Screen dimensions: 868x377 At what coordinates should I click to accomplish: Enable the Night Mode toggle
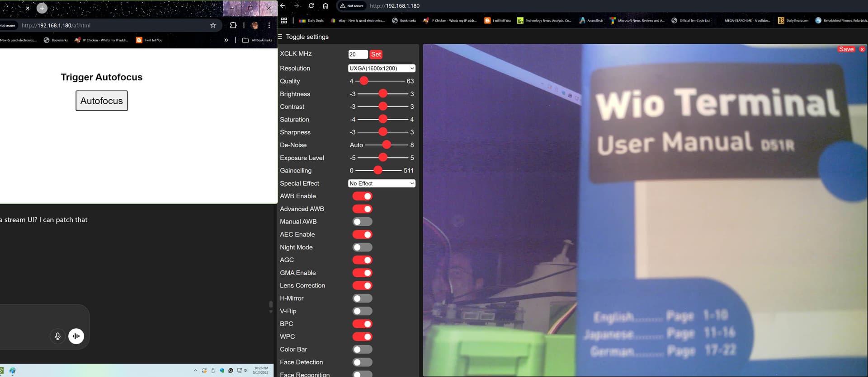[x=362, y=247]
